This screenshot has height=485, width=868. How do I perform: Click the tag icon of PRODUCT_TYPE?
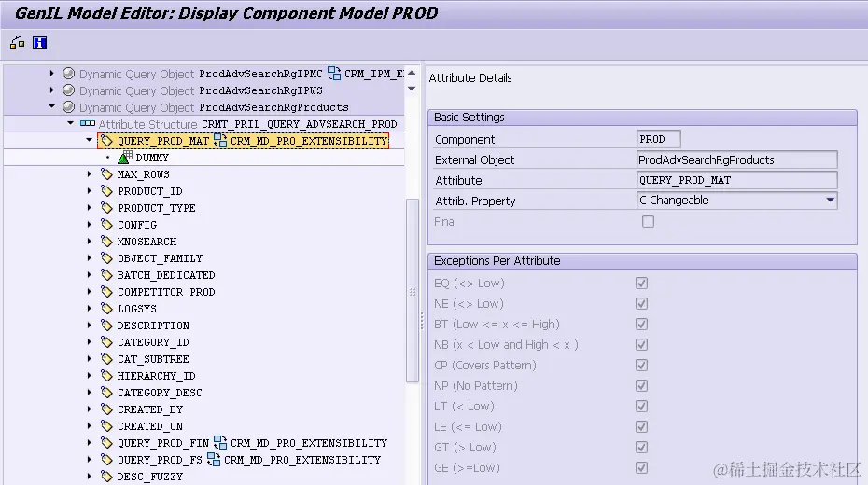pyautogui.click(x=106, y=208)
